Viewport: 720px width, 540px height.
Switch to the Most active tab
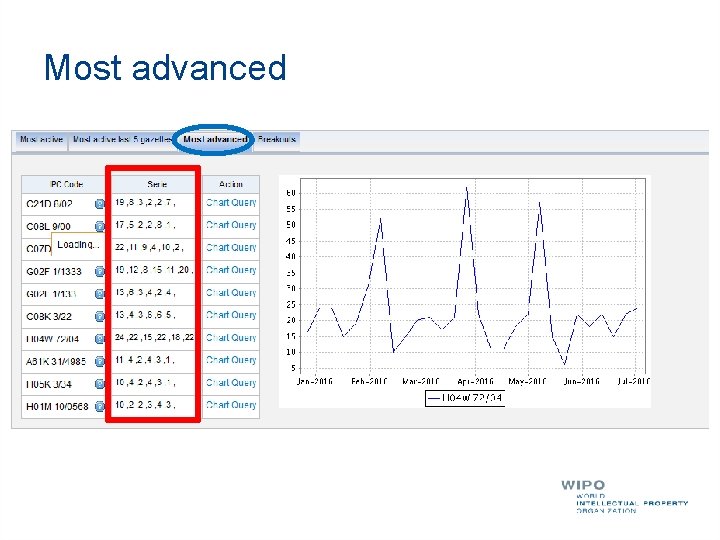(x=41, y=140)
